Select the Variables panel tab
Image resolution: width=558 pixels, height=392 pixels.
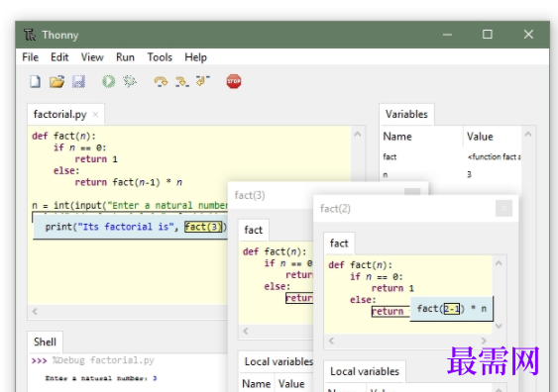point(406,114)
